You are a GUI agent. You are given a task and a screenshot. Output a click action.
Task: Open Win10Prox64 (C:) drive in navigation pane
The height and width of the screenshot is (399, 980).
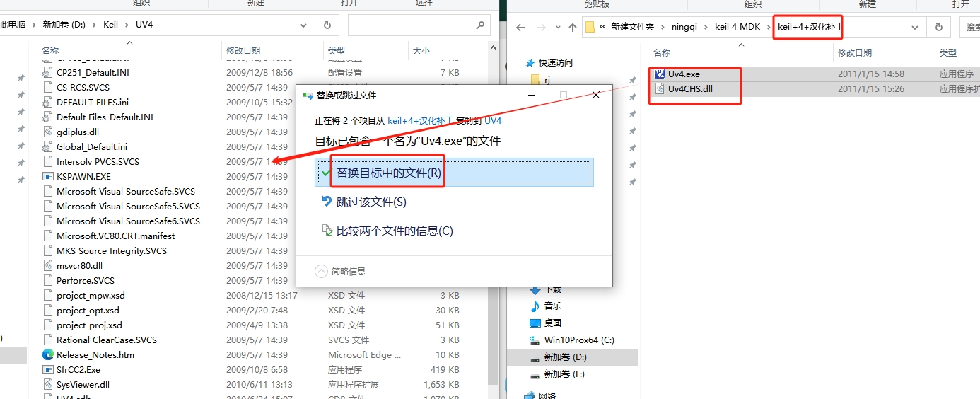579,340
